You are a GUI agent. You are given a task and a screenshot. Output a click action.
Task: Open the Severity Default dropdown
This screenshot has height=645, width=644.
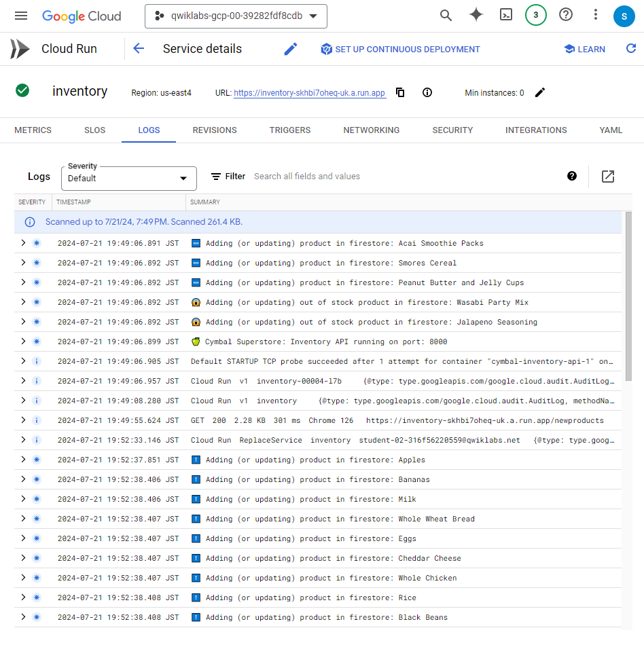coord(129,178)
